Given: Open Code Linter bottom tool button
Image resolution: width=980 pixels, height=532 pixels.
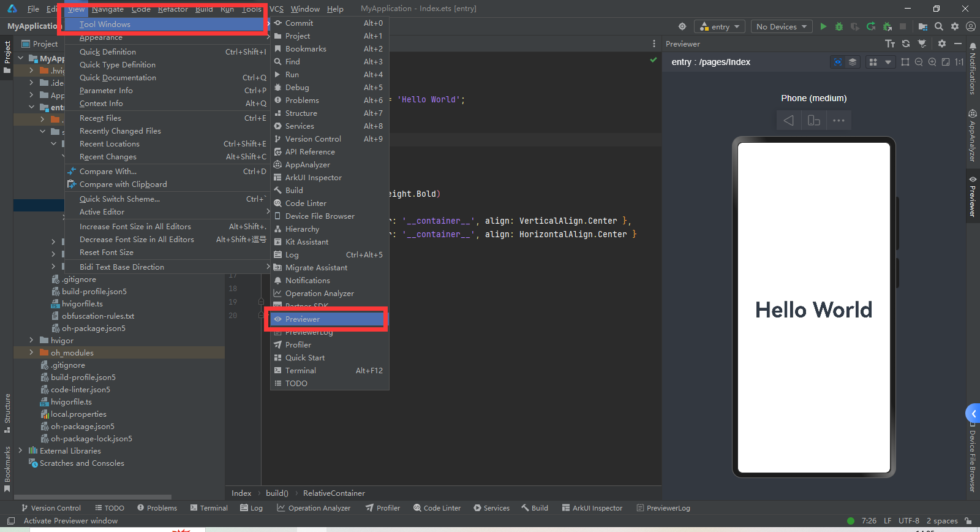Looking at the screenshot, I should 437,507.
